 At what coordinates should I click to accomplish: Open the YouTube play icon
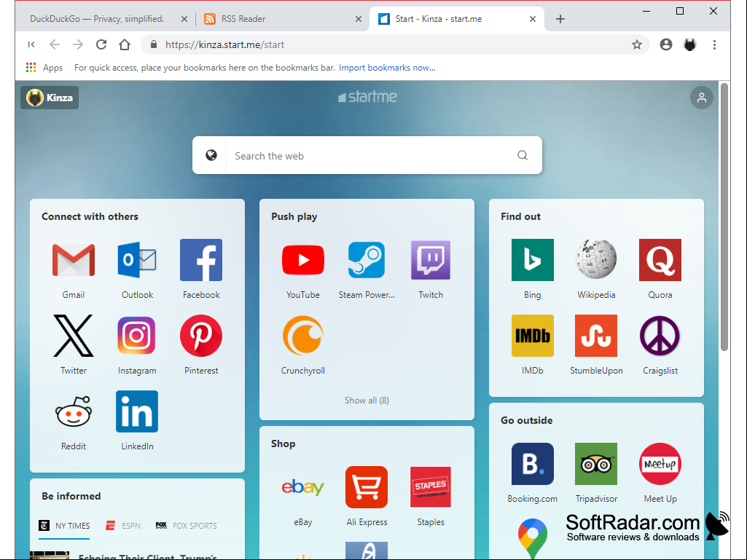[x=303, y=260]
